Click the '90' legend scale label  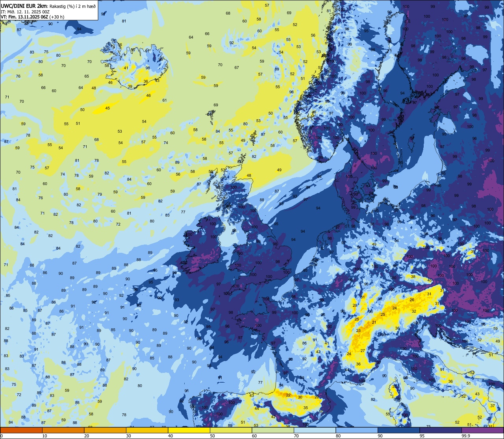(x=380, y=436)
